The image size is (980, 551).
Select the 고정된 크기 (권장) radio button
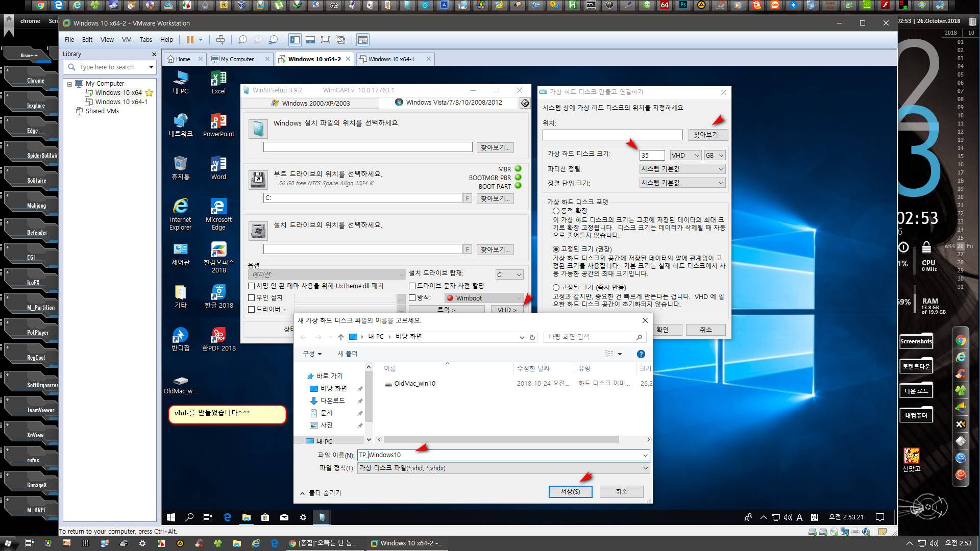(556, 249)
